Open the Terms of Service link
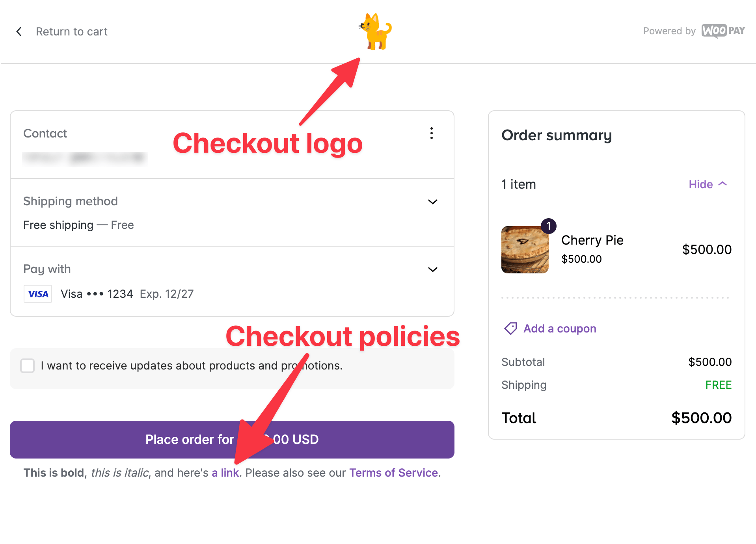The width and height of the screenshot is (756, 544). coord(393,473)
